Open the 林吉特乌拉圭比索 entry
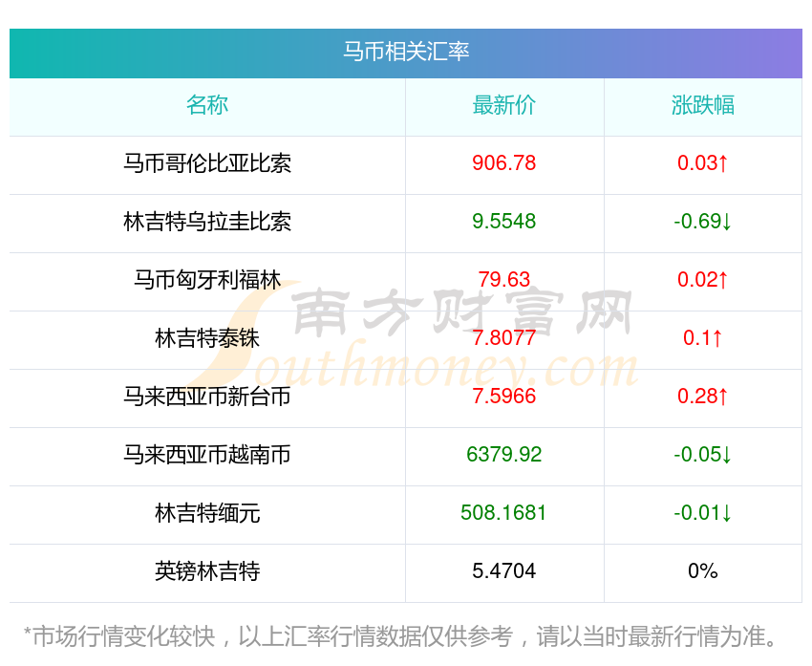 tap(207, 222)
